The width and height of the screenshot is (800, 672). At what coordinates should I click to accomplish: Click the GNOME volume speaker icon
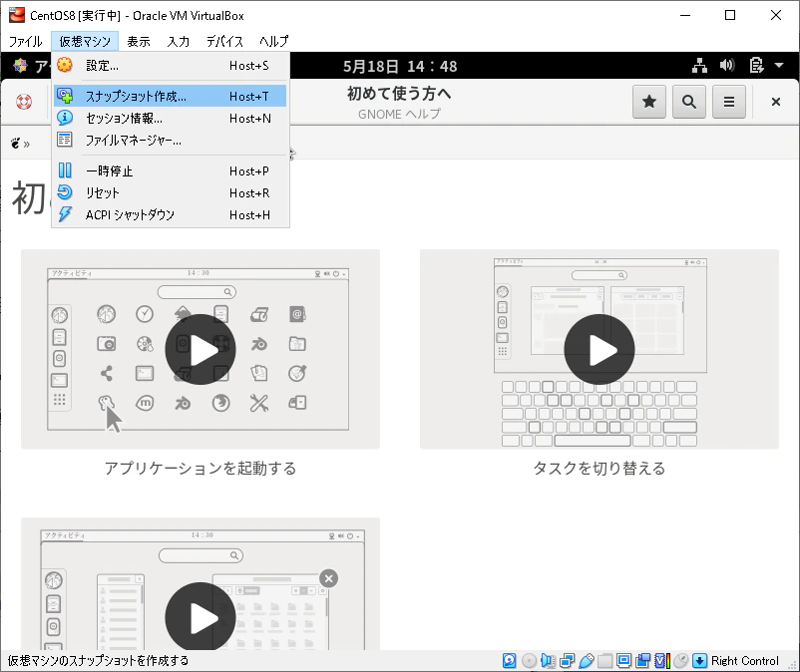pyautogui.click(x=727, y=65)
